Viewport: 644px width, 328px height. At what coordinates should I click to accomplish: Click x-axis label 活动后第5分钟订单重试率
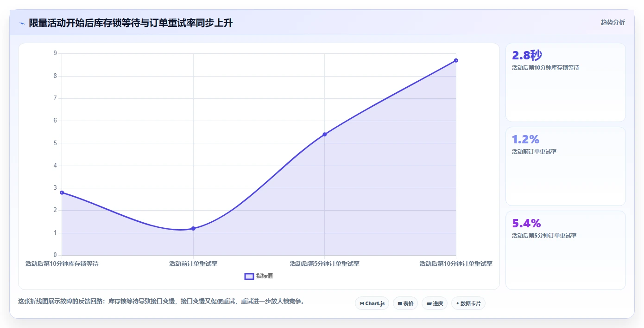[x=324, y=264]
